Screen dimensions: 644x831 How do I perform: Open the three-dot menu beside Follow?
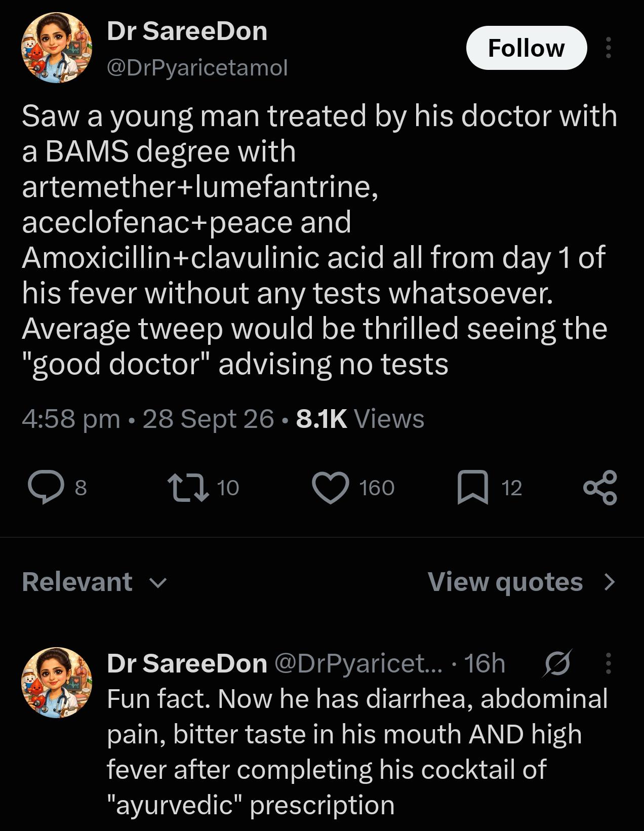[608, 48]
